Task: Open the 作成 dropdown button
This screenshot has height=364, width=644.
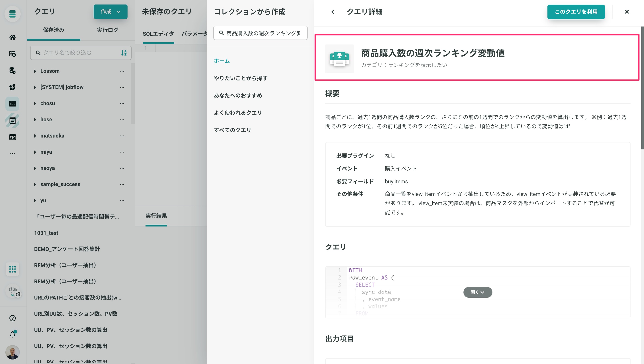Action: click(110, 11)
